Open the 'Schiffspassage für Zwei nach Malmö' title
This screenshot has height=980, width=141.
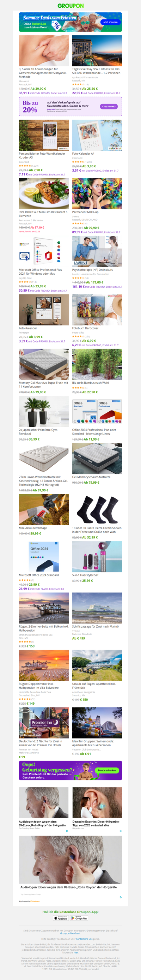coord(96,626)
